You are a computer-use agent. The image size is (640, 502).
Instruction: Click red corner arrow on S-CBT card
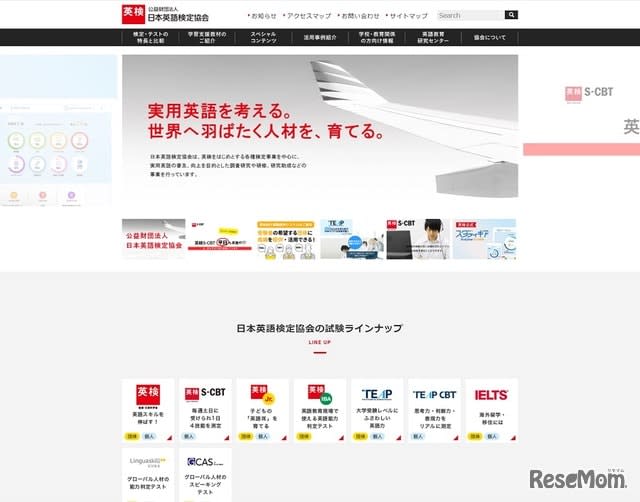[227, 438]
